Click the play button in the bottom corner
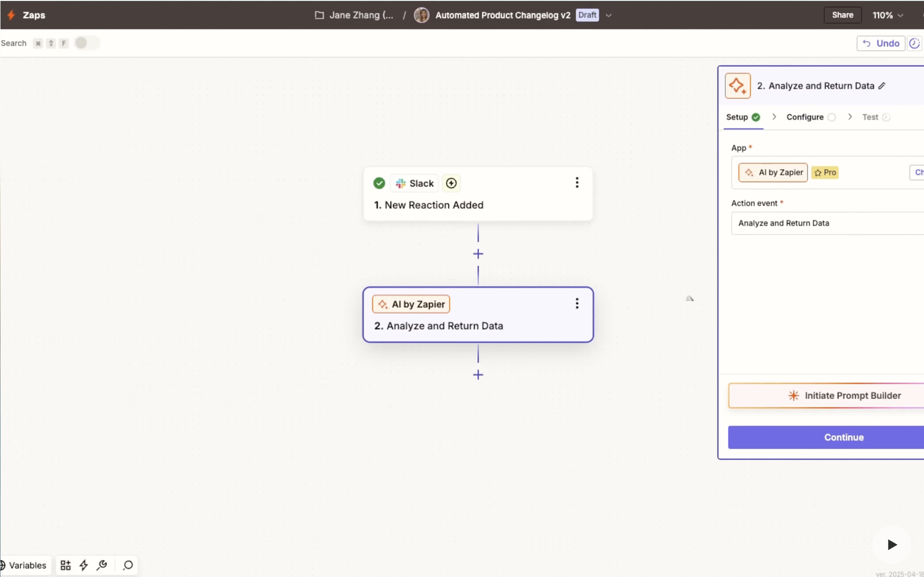The height and width of the screenshot is (577, 924). 892,544
